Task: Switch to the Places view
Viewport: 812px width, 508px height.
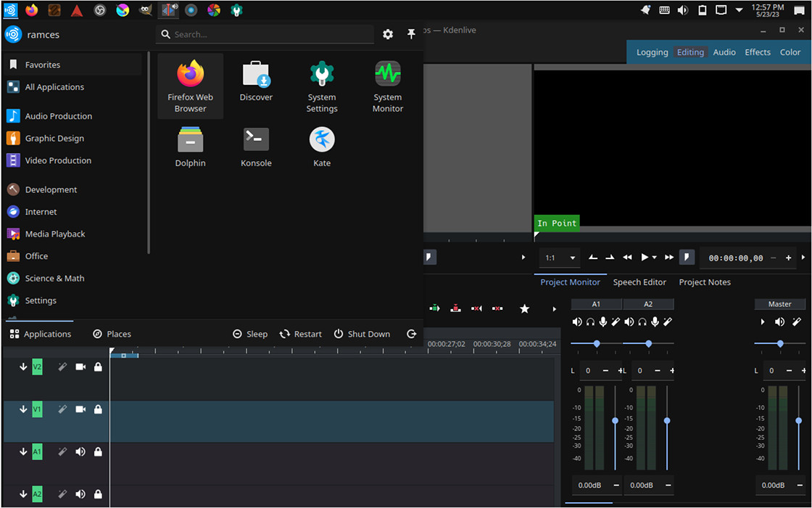Action: pos(112,334)
